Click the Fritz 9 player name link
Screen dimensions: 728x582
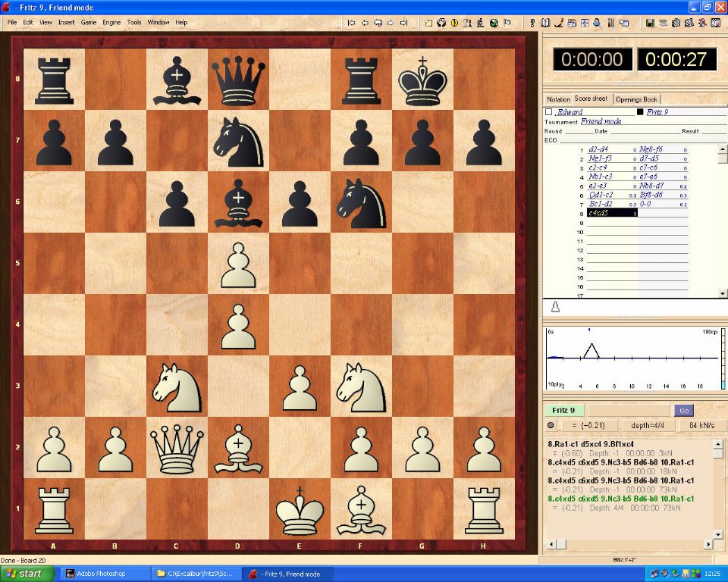tap(657, 112)
